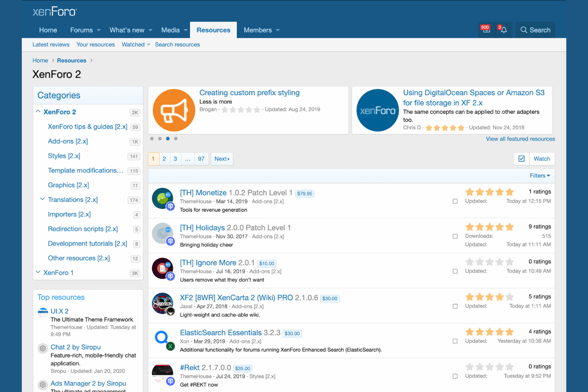This screenshot has height=392, width=588.
Task: Switch to the Members tab
Action: 258,30
